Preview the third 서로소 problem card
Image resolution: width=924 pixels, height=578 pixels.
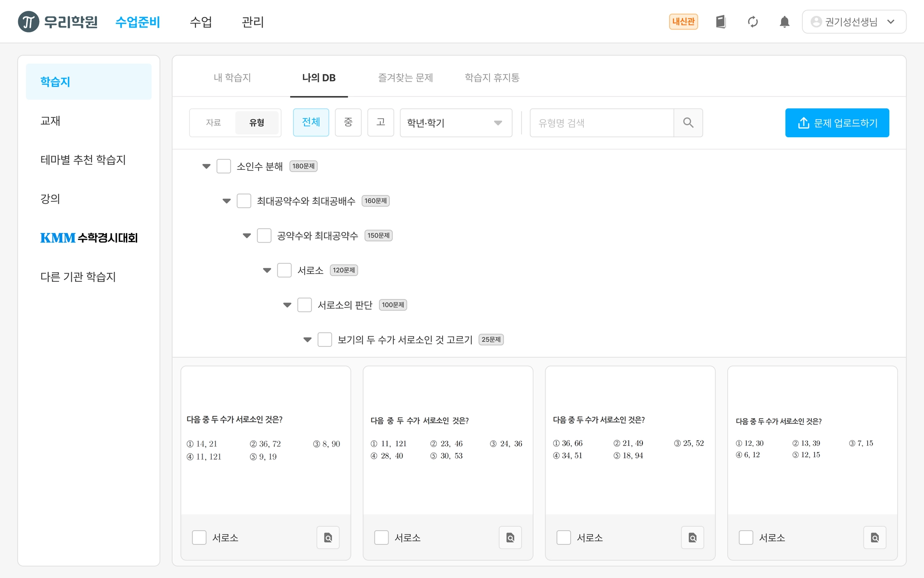693,537
